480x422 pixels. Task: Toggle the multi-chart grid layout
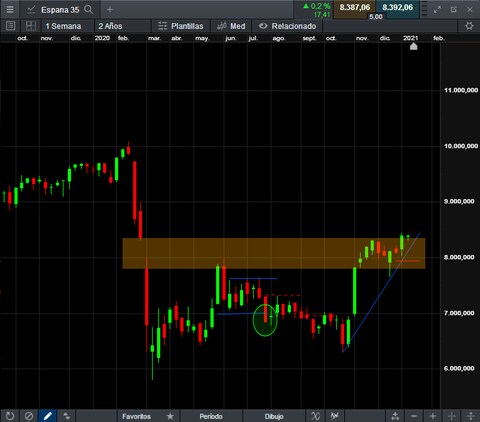coord(31,26)
